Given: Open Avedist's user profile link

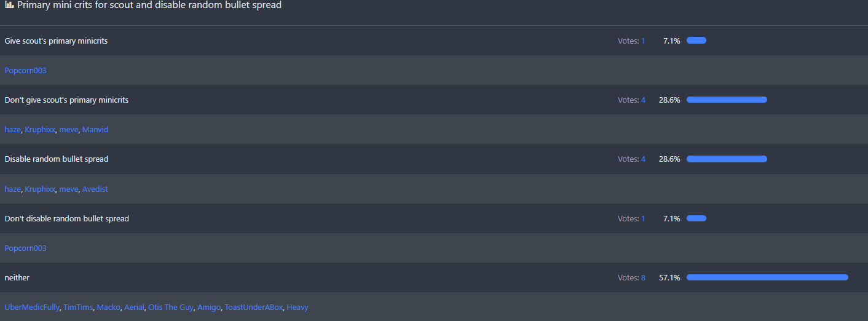Looking at the screenshot, I should pyautogui.click(x=95, y=189).
